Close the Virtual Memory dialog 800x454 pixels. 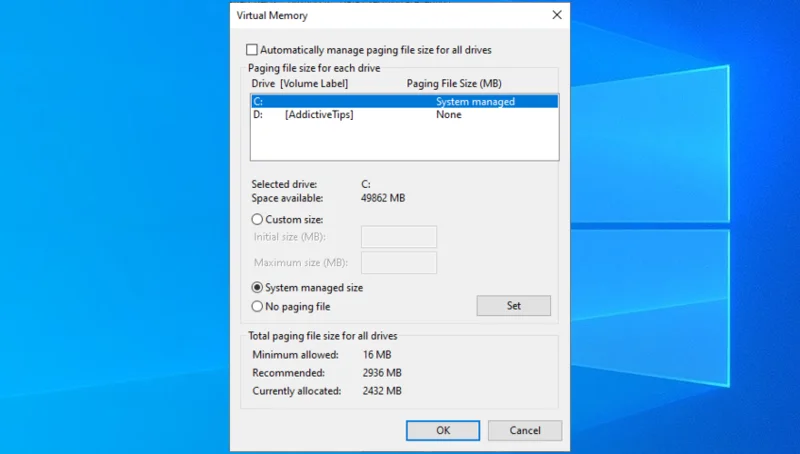tap(557, 15)
